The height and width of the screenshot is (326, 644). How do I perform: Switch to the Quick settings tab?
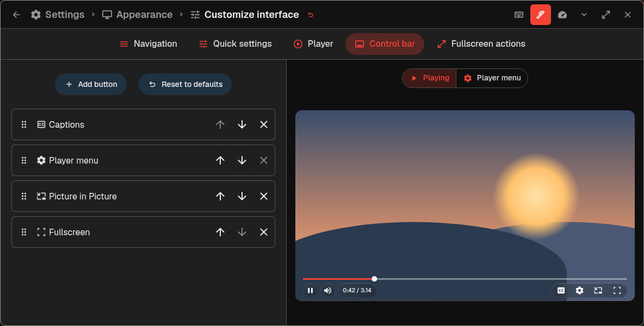pos(236,44)
